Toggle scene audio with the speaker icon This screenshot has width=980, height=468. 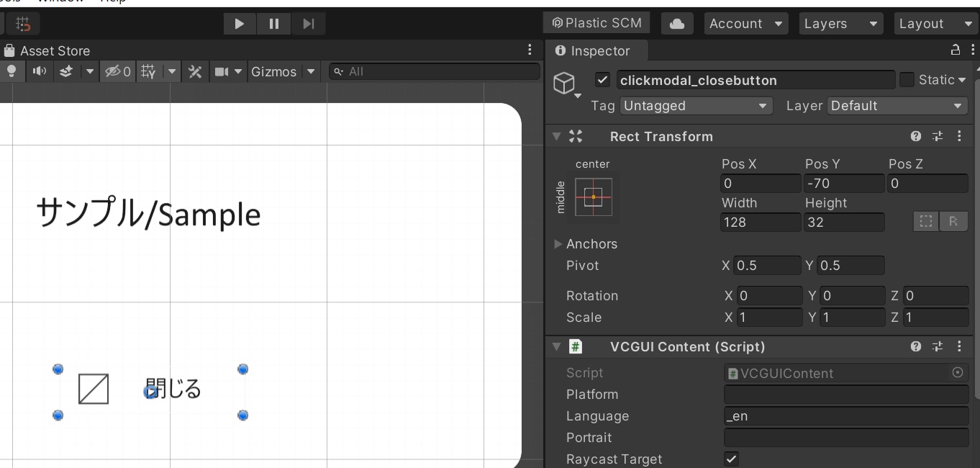(39, 71)
